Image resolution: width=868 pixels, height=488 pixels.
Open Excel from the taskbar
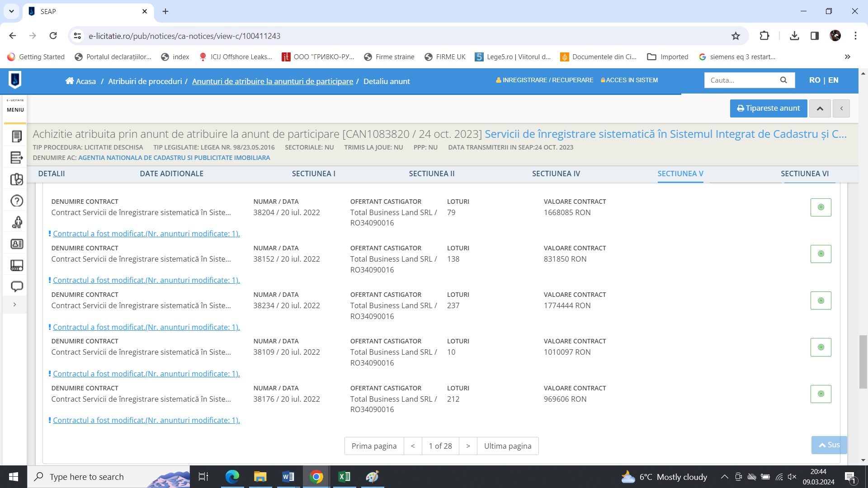(x=344, y=477)
